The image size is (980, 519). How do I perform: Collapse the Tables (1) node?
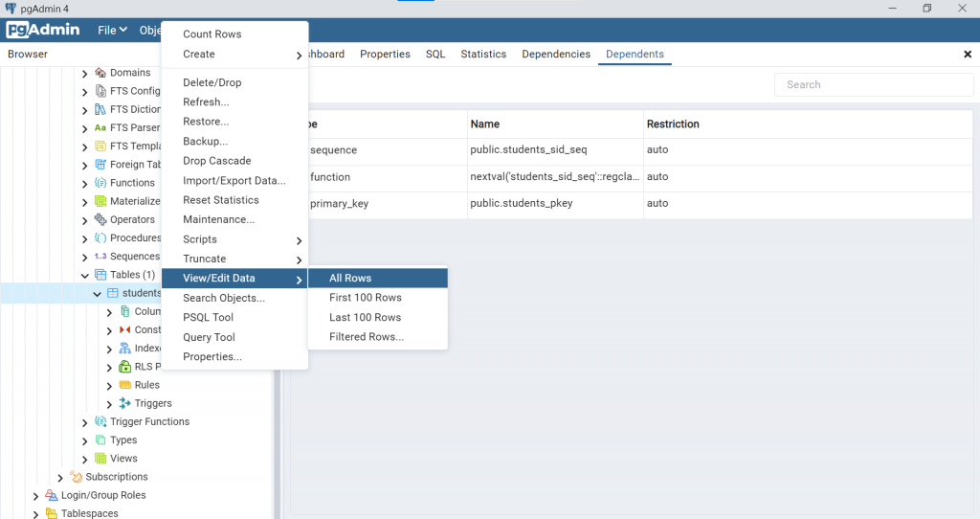85,275
